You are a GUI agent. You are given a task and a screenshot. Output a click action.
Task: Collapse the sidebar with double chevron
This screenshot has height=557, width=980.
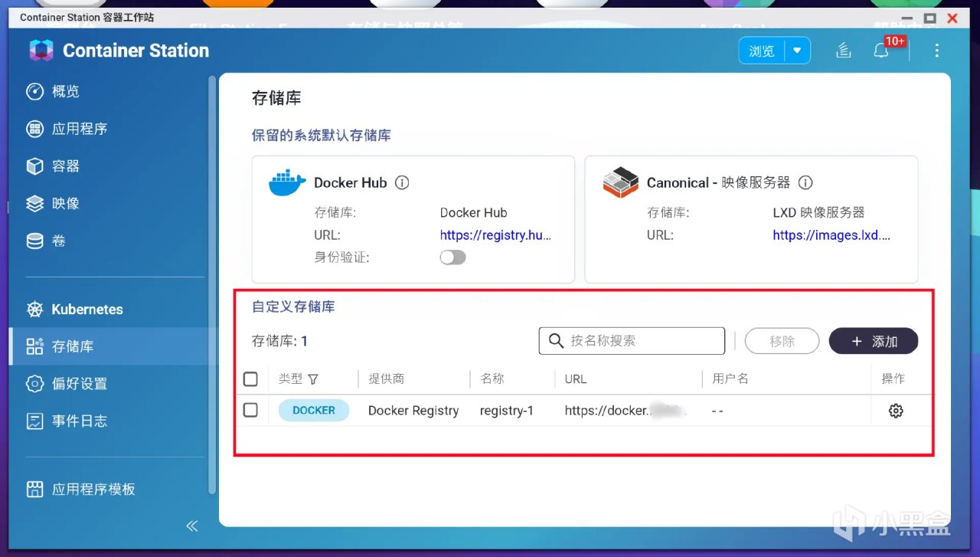coord(192,526)
